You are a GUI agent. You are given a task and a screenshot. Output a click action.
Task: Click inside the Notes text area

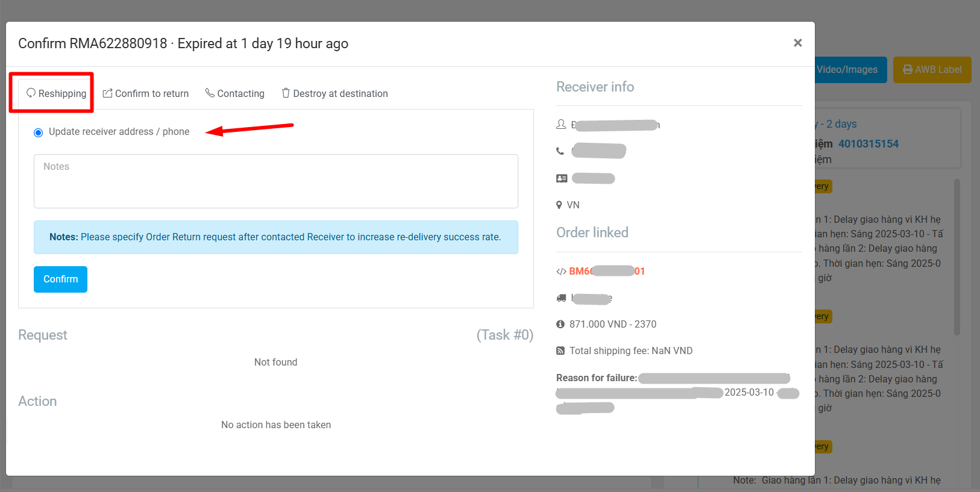point(275,181)
